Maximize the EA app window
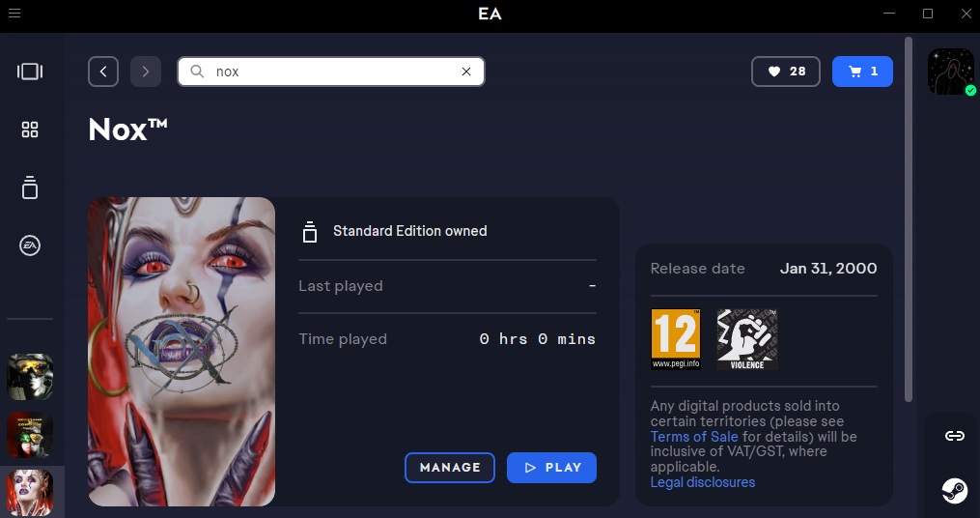The height and width of the screenshot is (518, 980). [928, 14]
